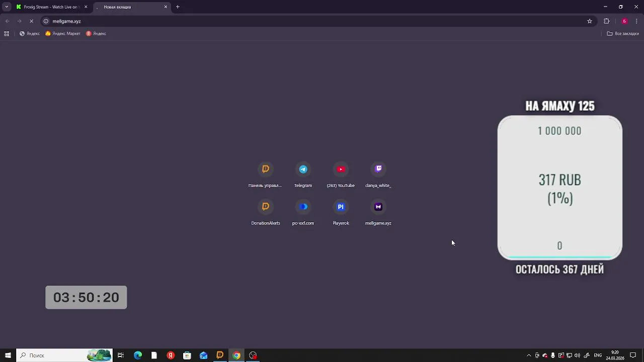The image size is (644, 362).
Task: Open DonationAlerts app in the taskbar
Action: pyautogui.click(x=220, y=355)
